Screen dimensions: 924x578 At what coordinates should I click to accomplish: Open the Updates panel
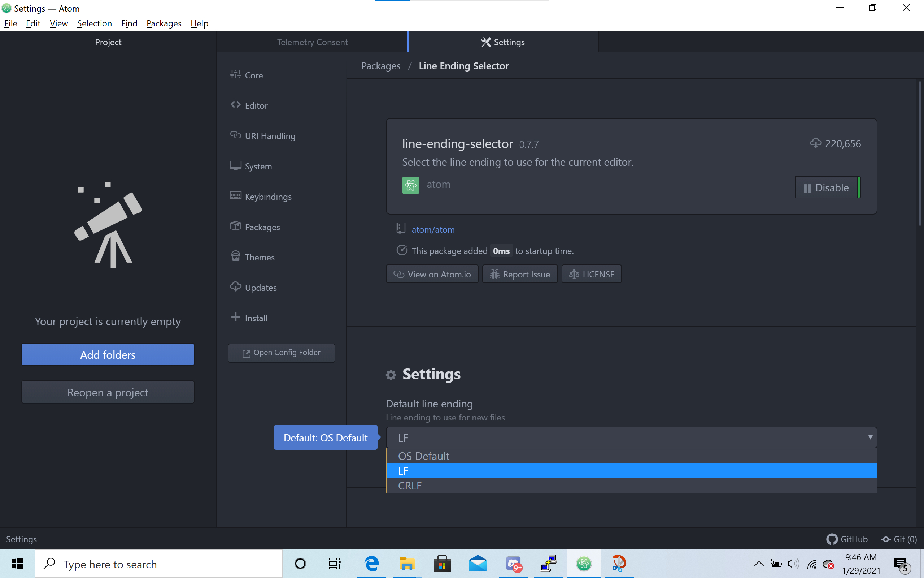tap(253, 288)
